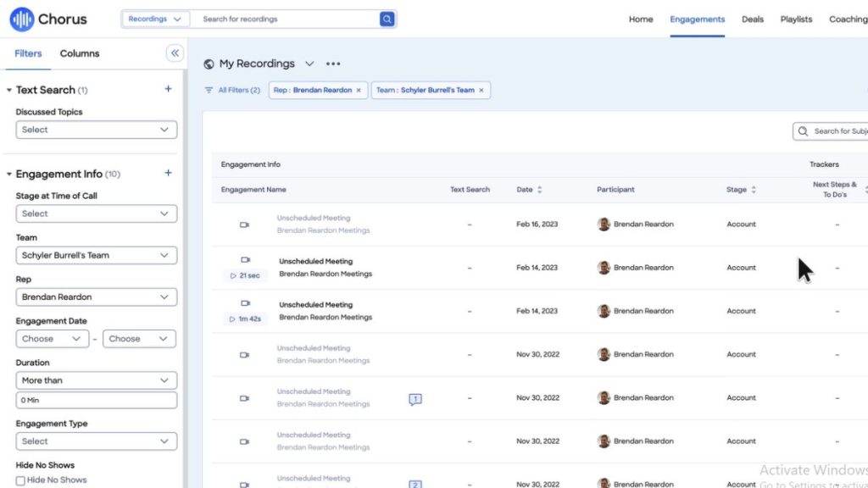Click the video camera icon on the Feb 16 recording
The image size is (868, 488).
[245, 224]
